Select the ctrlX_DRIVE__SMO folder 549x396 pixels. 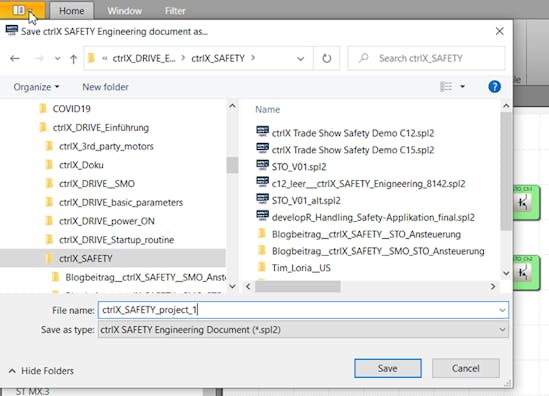point(97,184)
